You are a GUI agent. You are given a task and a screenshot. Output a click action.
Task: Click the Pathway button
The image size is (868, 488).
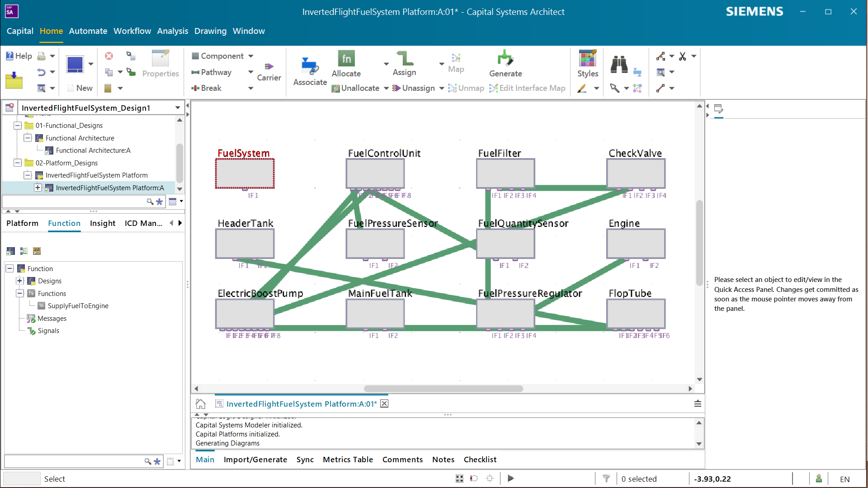[211, 72]
